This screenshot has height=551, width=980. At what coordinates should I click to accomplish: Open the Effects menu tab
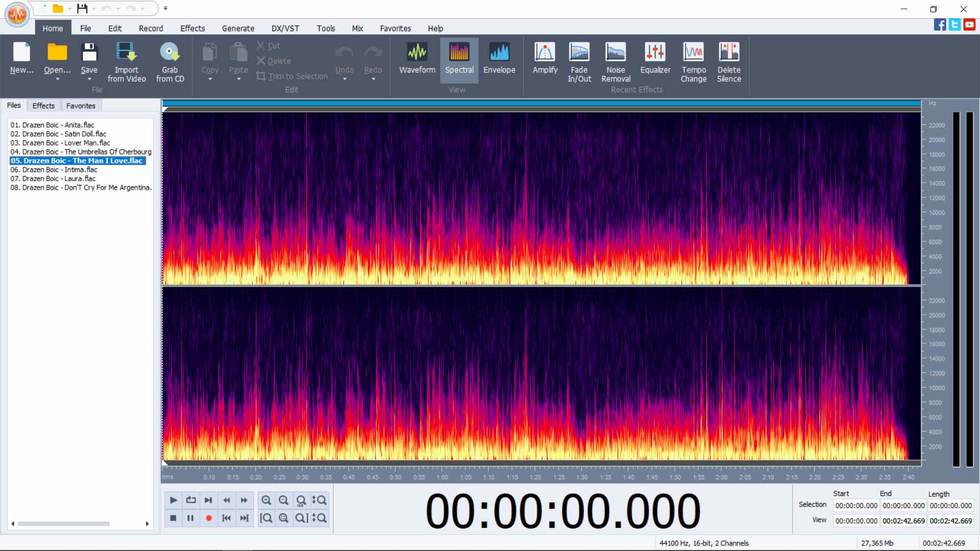point(192,29)
